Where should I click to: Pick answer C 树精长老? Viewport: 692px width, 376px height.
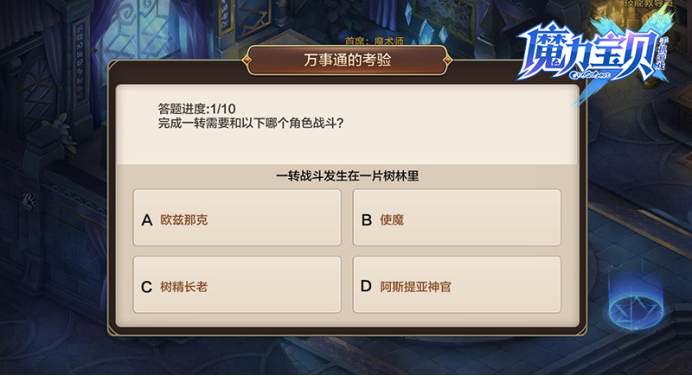(x=237, y=285)
